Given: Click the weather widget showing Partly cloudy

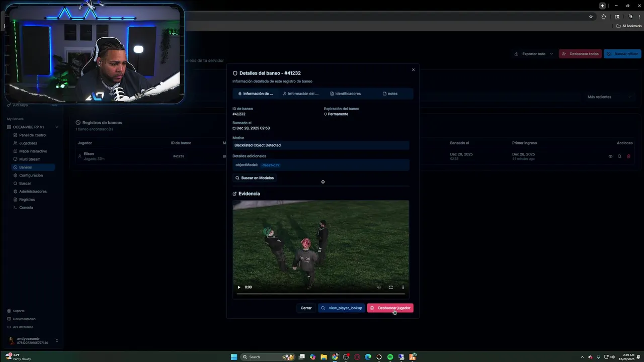Looking at the screenshot, I should click(x=19, y=357).
